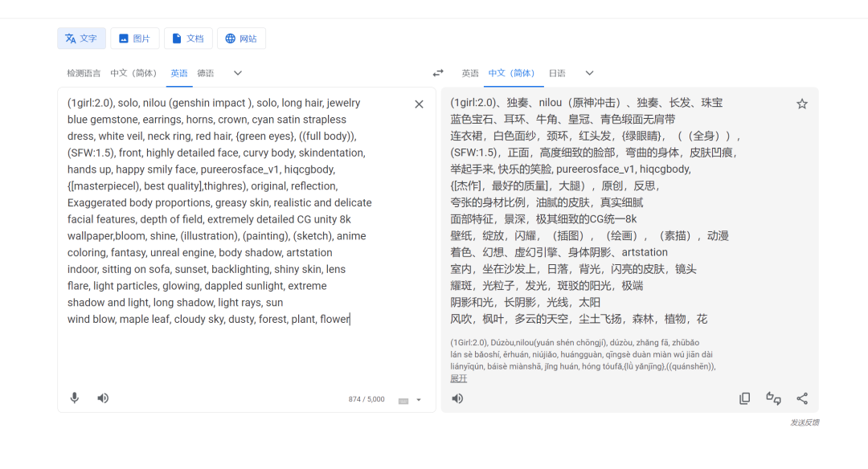Open the 文档 document translation tab
Screen dimensions: 868x469
[x=188, y=39]
